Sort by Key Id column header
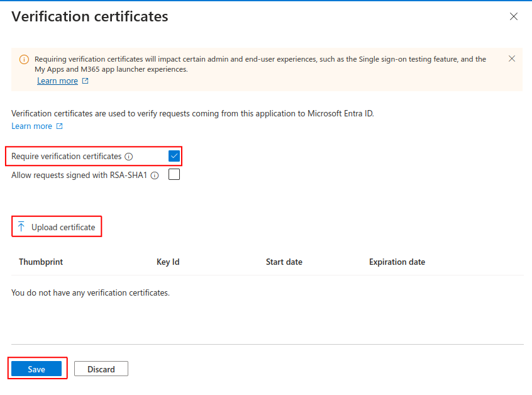 168,262
